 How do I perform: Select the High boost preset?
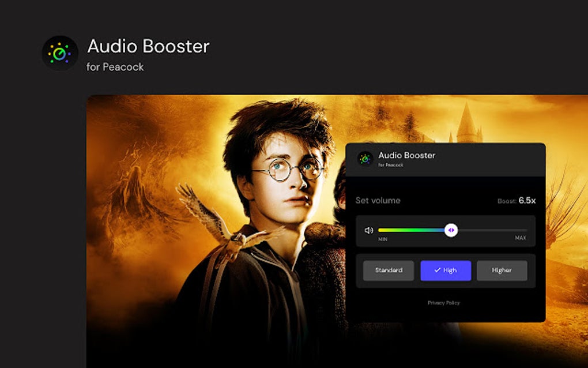tap(446, 271)
